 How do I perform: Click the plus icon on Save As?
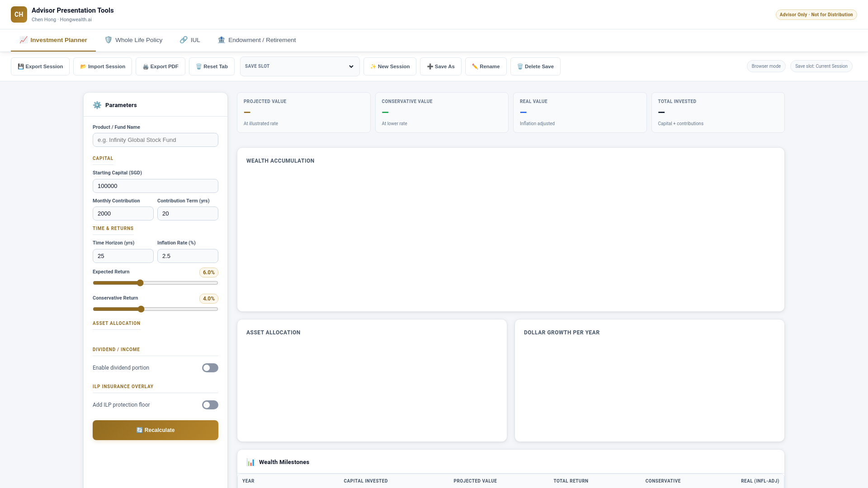point(430,66)
